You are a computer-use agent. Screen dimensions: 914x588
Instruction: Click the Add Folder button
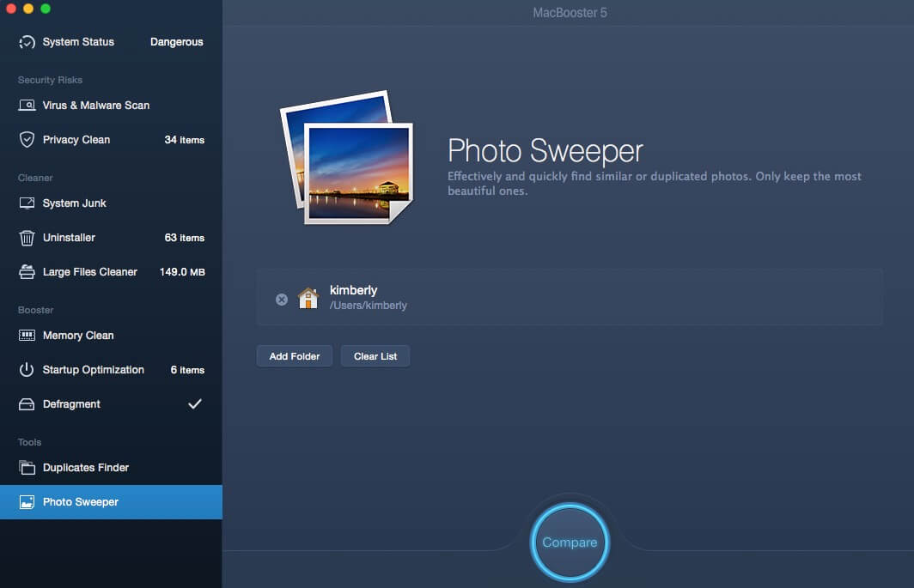pyautogui.click(x=295, y=356)
